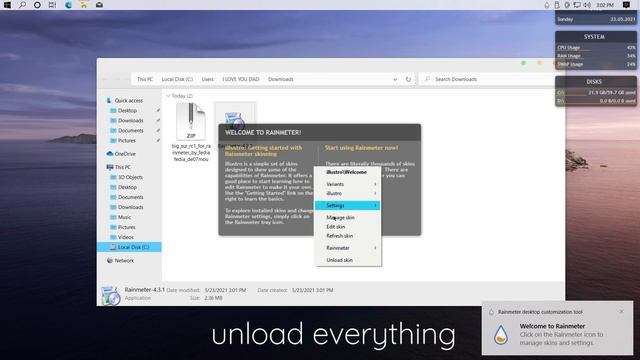Open Pictures under This PC

(x=127, y=227)
